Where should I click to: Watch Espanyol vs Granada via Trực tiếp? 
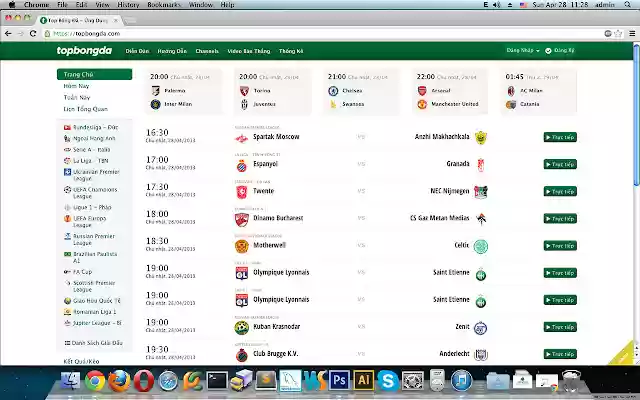[560, 164]
